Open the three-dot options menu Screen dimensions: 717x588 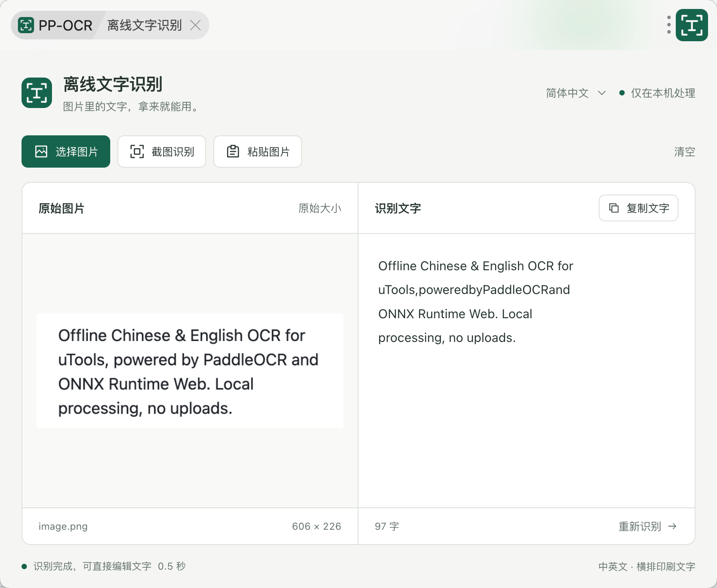tap(669, 25)
